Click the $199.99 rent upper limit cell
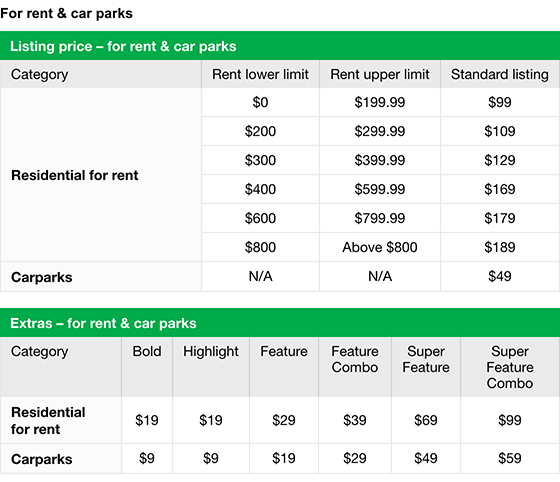Image resolution: width=560 pixels, height=482 pixels. [x=380, y=102]
